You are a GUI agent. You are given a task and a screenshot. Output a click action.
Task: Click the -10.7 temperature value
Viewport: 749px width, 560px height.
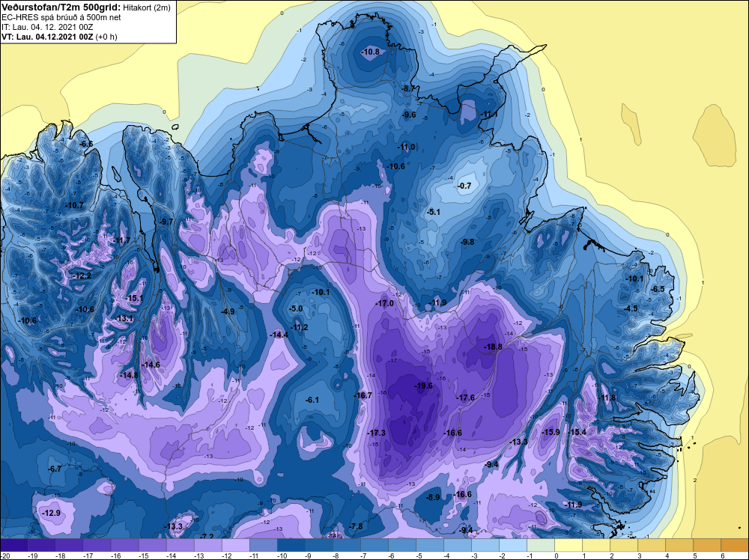pos(74,205)
